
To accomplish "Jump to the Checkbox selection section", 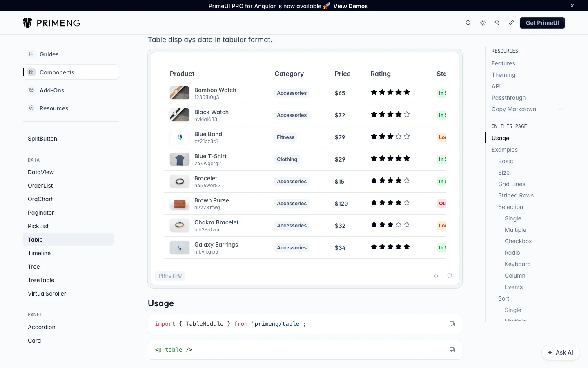I will tap(518, 241).
